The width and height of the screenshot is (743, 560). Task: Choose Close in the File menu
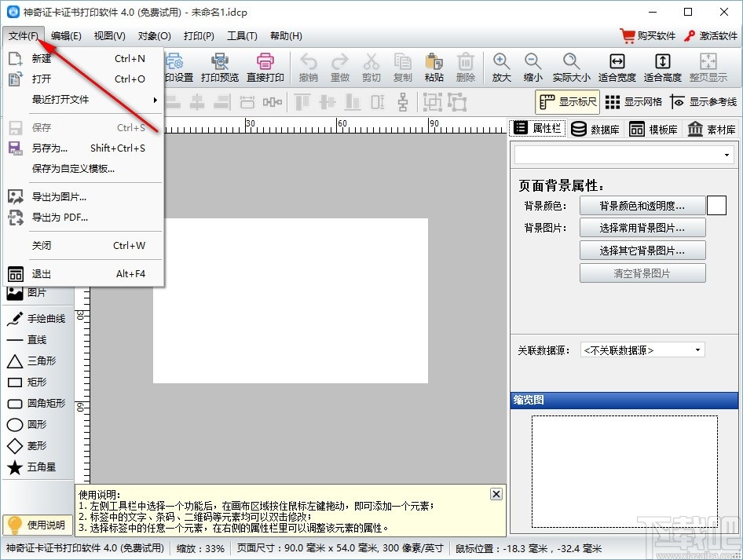pyautogui.click(x=83, y=245)
